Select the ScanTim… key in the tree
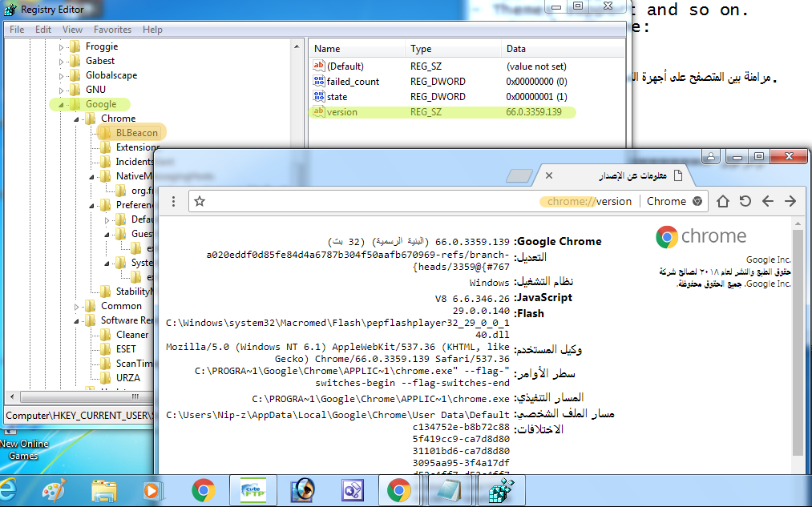 (x=134, y=363)
